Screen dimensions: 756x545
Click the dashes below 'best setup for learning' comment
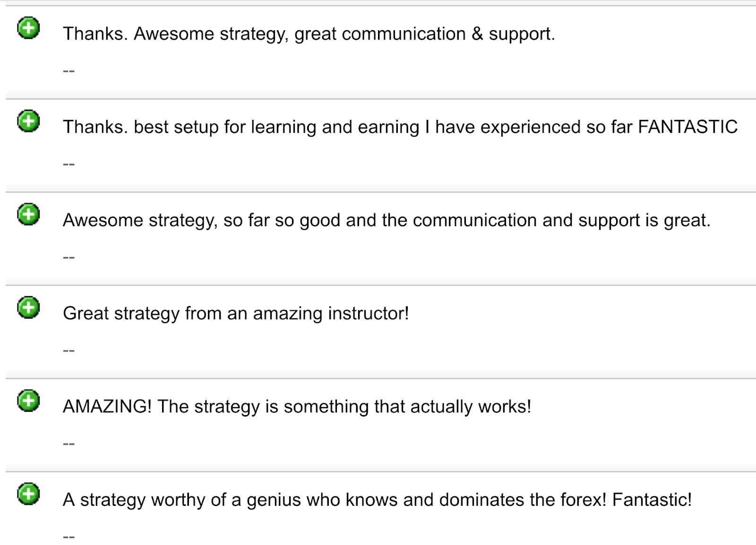pos(69,164)
